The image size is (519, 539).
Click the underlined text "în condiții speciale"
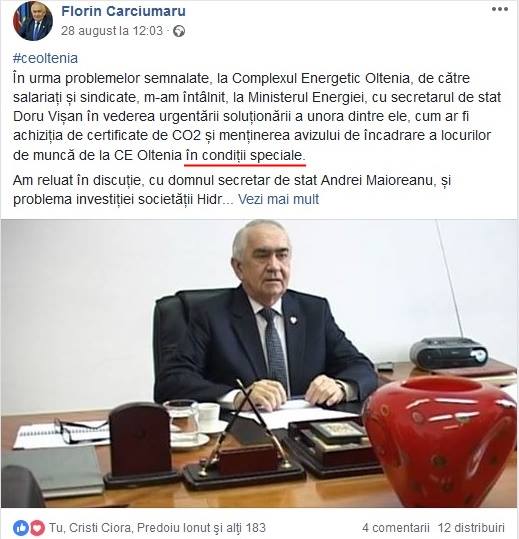point(245,155)
